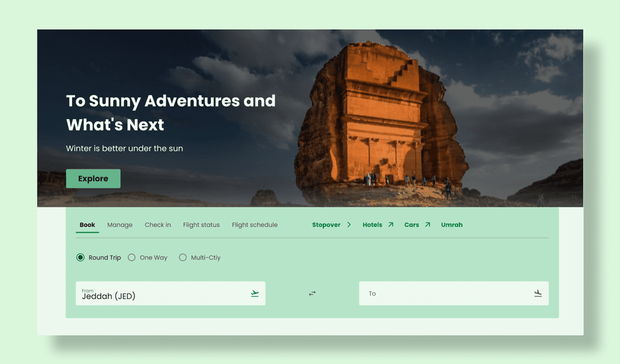Open the Book tab
Screen dimensions: 620x364
(87, 225)
